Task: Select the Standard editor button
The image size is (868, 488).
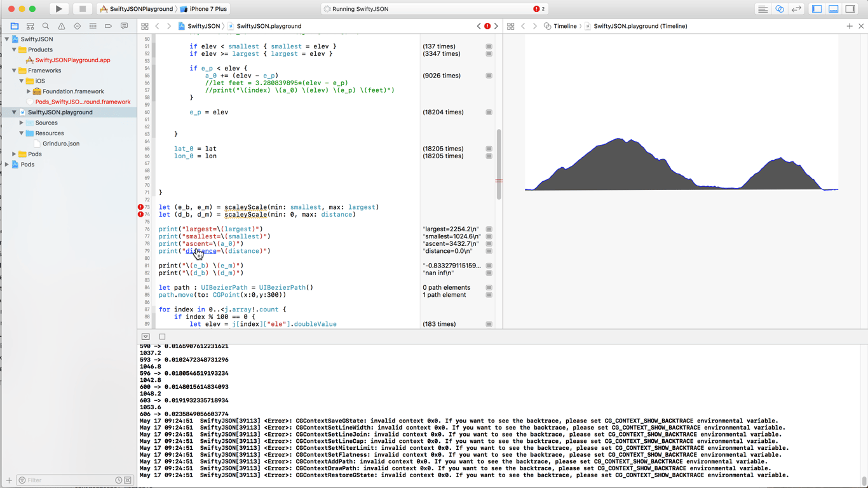Action: (x=763, y=9)
